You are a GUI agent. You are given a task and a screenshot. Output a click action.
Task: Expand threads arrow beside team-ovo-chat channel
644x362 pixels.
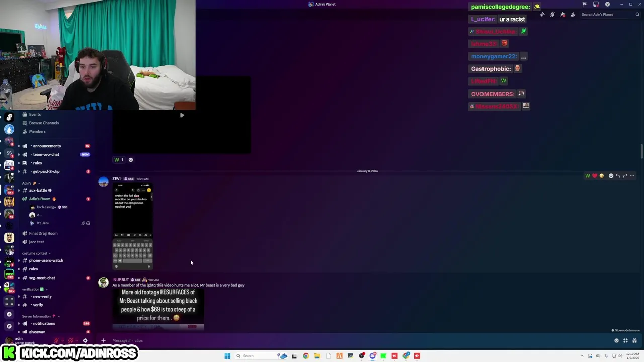tap(19, 154)
